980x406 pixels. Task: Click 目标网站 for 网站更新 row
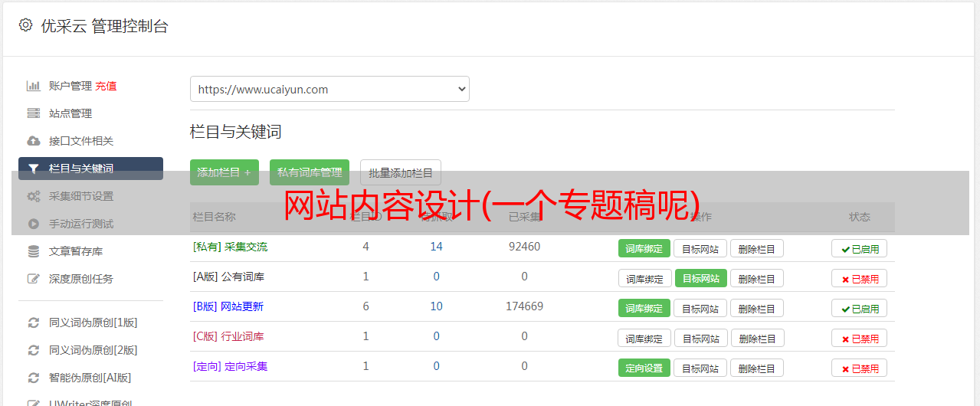pyautogui.click(x=700, y=308)
